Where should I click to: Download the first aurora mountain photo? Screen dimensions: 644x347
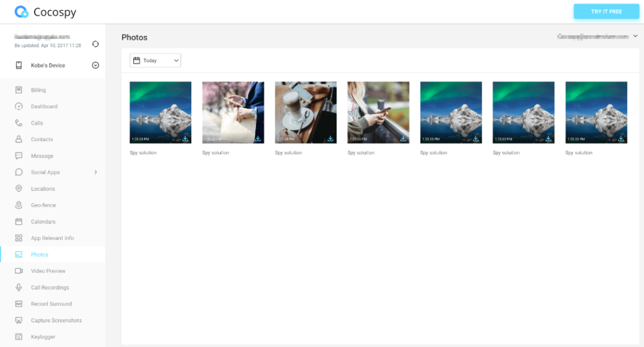(x=186, y=139)
